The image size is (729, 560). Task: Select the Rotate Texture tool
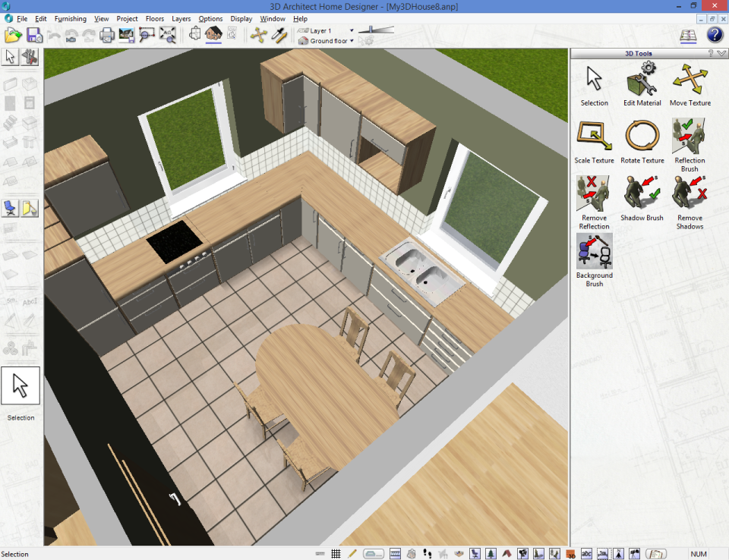[642, 142]
